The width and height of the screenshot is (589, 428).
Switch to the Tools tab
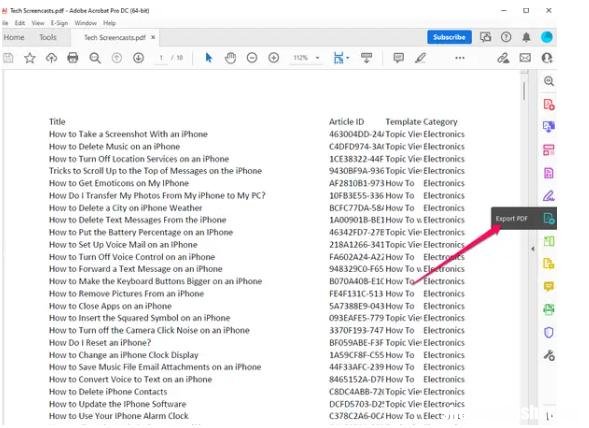click(48, 37)
